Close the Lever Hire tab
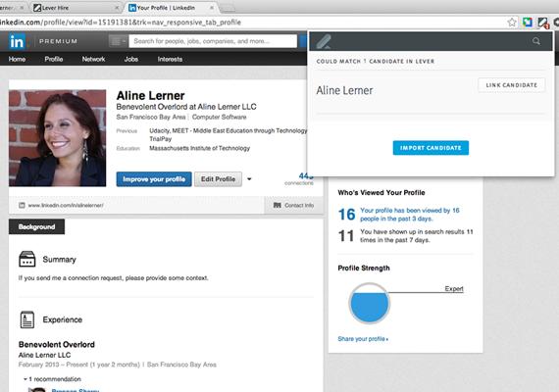 117,8
